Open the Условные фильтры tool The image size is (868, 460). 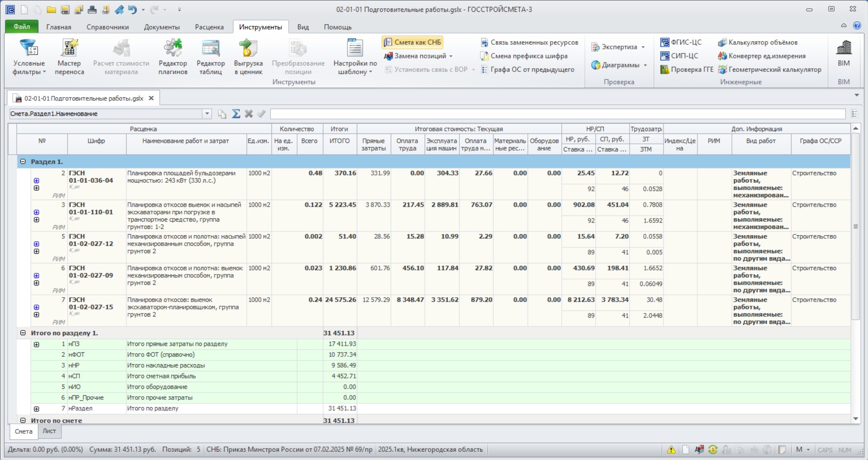point(28,57)
